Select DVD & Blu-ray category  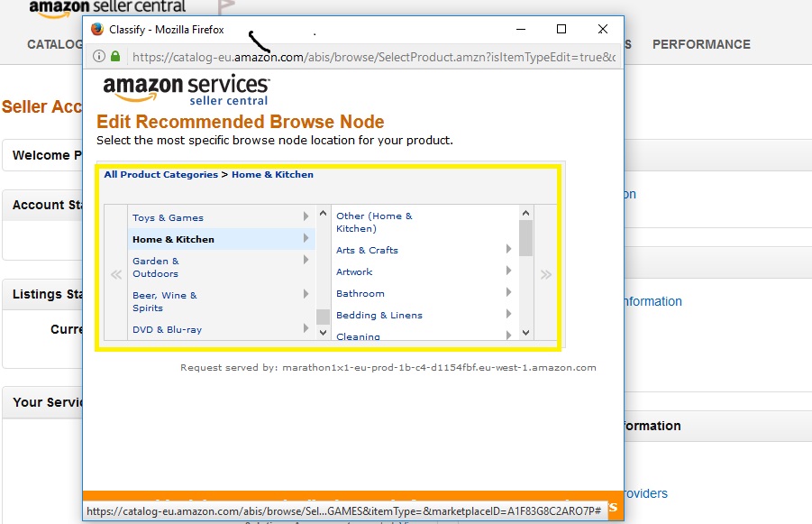click(167, 329)
